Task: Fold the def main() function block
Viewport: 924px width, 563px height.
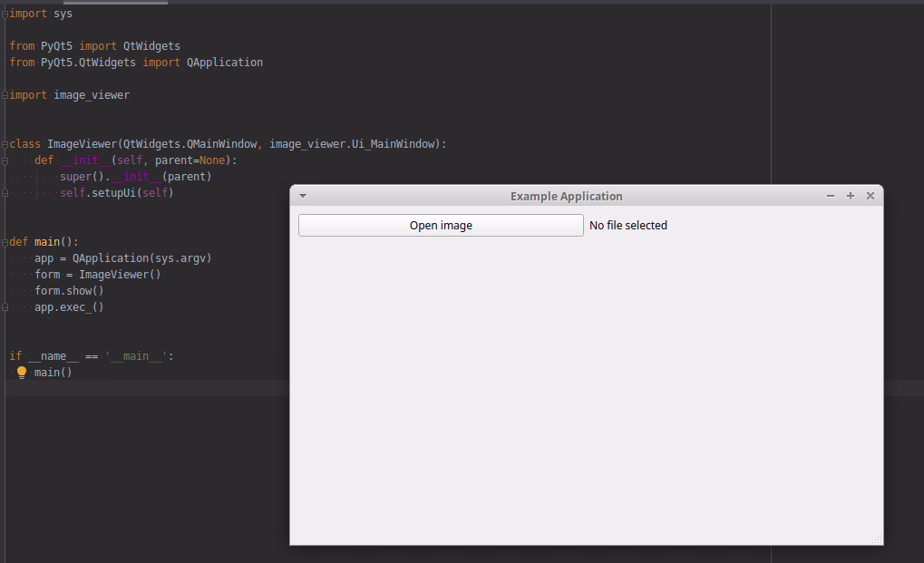Action: [x=5, y=242]
